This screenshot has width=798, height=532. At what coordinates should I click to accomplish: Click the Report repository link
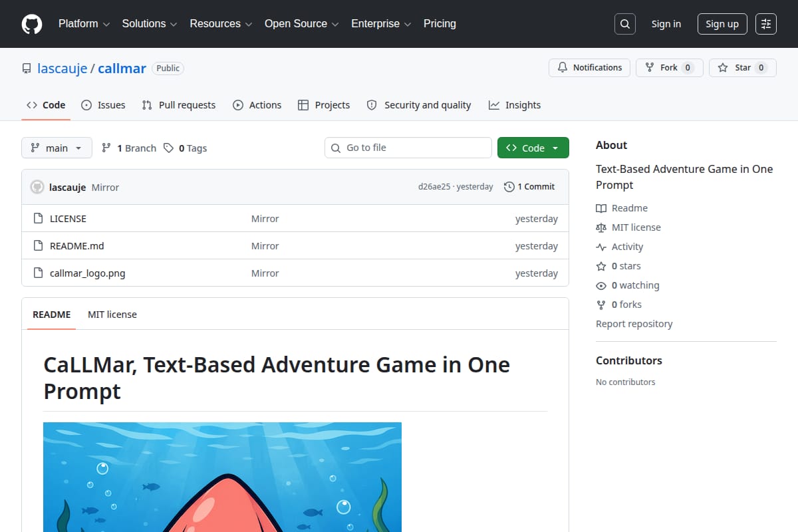point(634,324)
